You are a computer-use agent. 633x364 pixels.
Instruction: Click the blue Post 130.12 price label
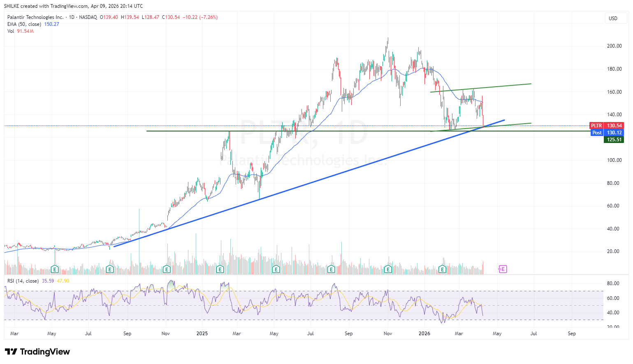(x=607, y=133)
